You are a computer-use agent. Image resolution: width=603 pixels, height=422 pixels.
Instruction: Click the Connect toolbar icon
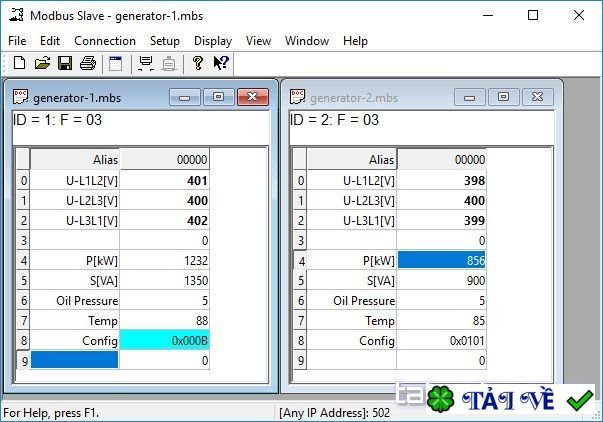146,63
